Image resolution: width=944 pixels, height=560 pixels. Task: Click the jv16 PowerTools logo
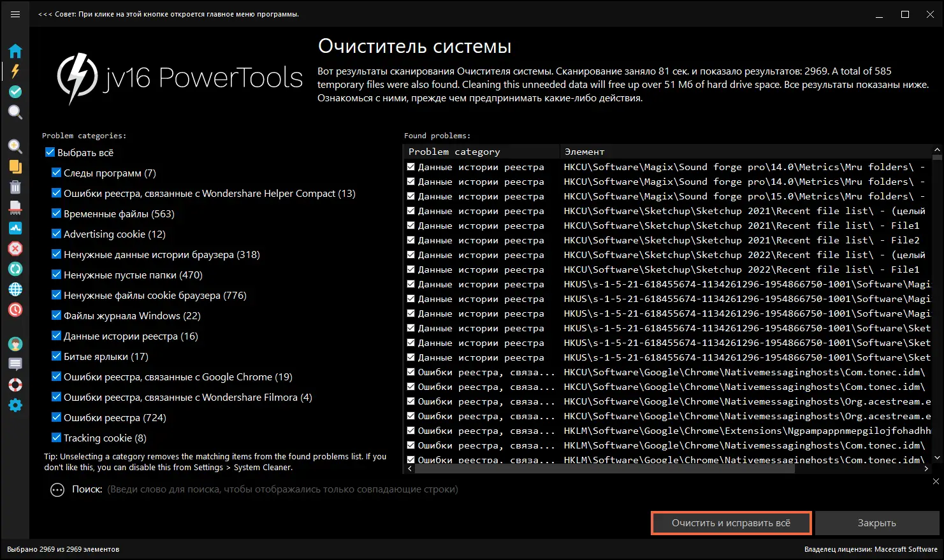point(180,78)
